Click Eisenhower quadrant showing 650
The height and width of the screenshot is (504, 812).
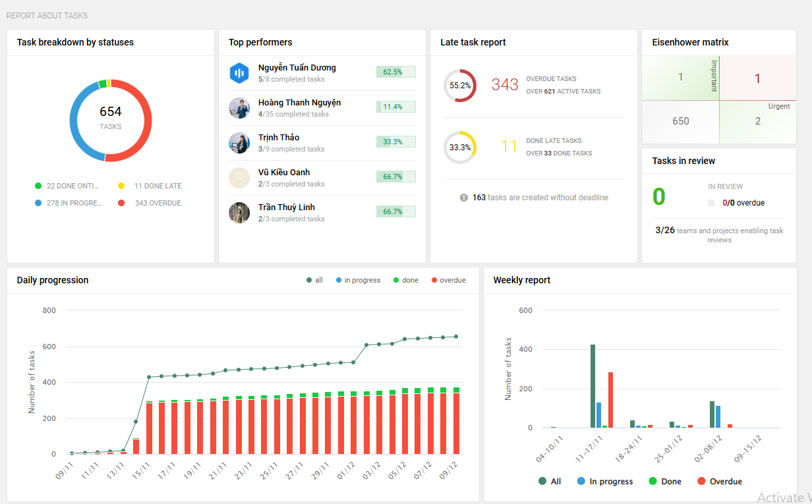[x=680, y=122]
